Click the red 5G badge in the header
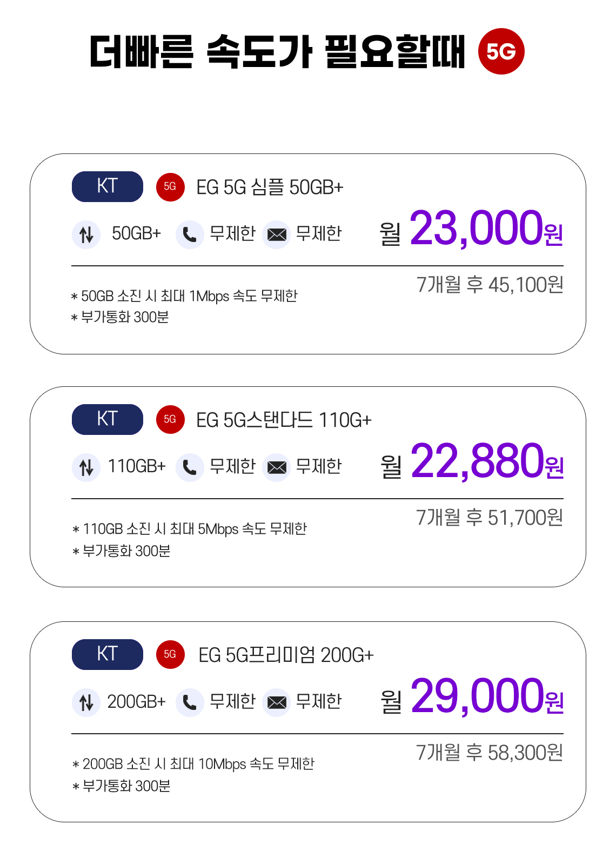Image resolution: width=616 pixels, height=865 pixels. point(501,51)
